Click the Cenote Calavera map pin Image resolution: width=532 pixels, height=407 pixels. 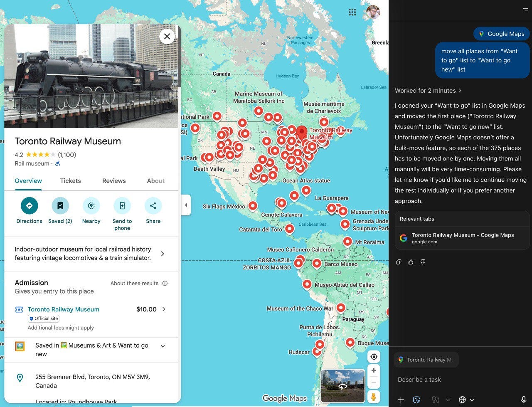pyautogui.click(x=282, y=203)
